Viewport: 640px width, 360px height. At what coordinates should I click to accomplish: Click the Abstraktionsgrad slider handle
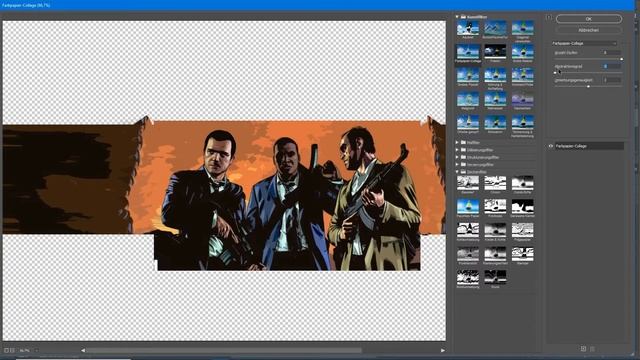tap(555, 73)
